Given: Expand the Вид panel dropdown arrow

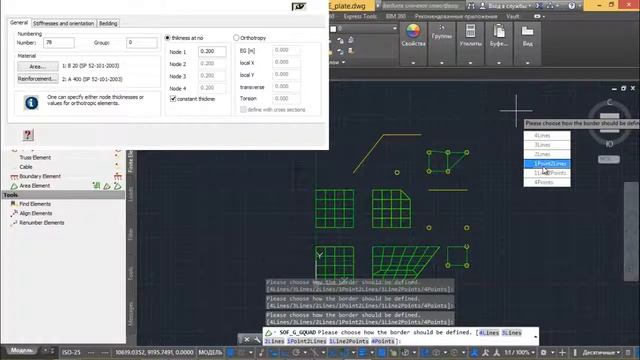Looking at the screenshot, I should coord(527,63).
